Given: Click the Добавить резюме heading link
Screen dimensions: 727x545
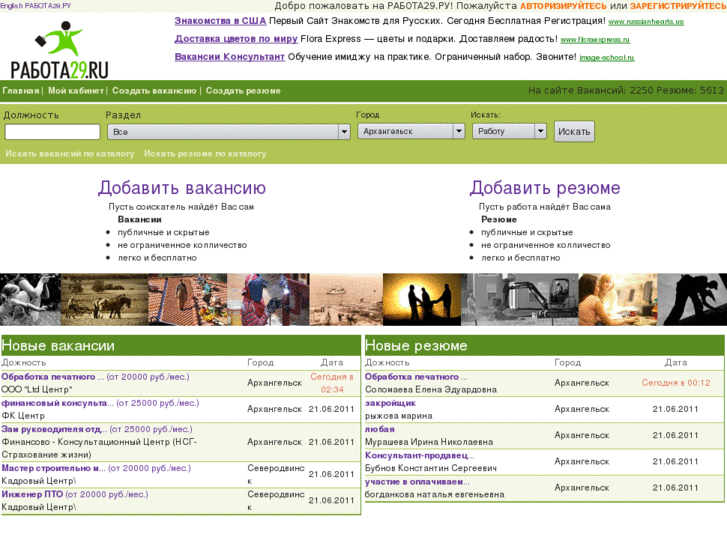Looking at the screenshot, I should (x=545, y=188).
